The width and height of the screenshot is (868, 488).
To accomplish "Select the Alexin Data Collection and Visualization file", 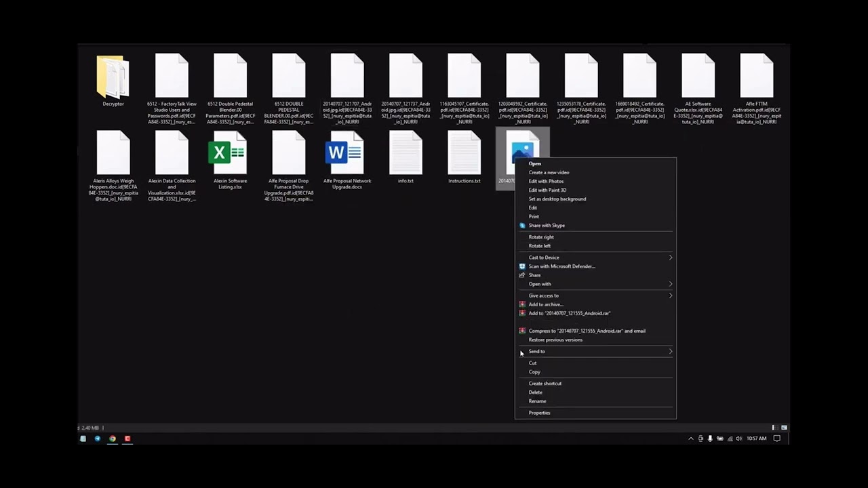I will (x=172, y=166).
